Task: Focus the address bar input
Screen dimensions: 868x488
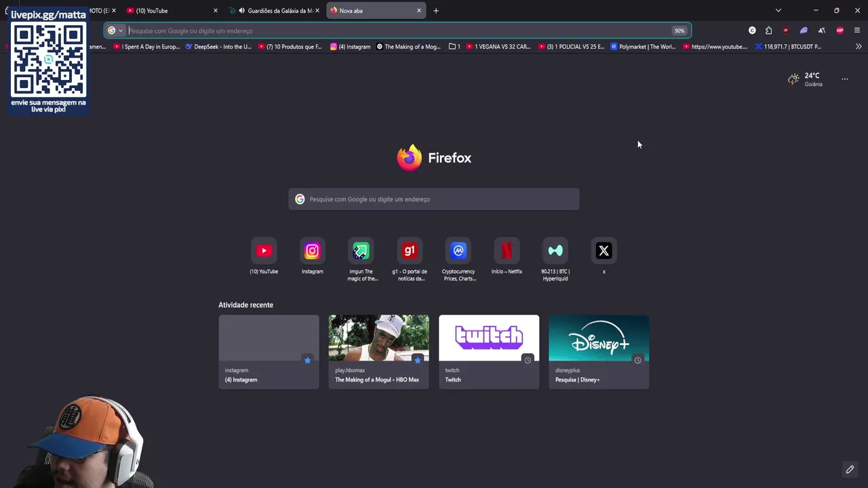Action: click(399, 30)
